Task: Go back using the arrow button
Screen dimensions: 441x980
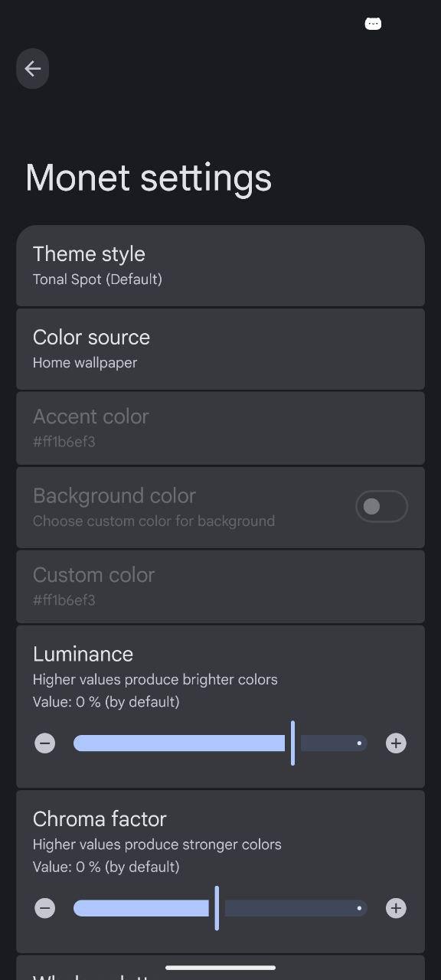Action: click(x=33, y=69)
